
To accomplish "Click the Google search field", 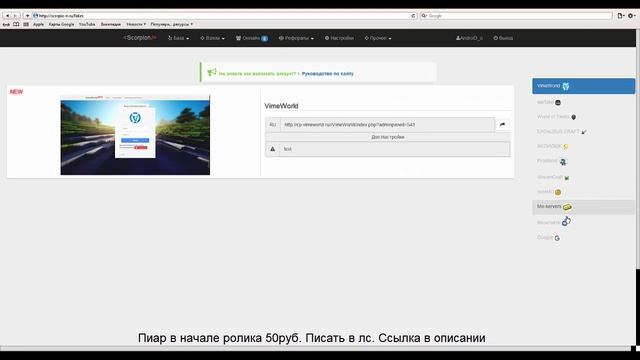I will coord(516,16).
